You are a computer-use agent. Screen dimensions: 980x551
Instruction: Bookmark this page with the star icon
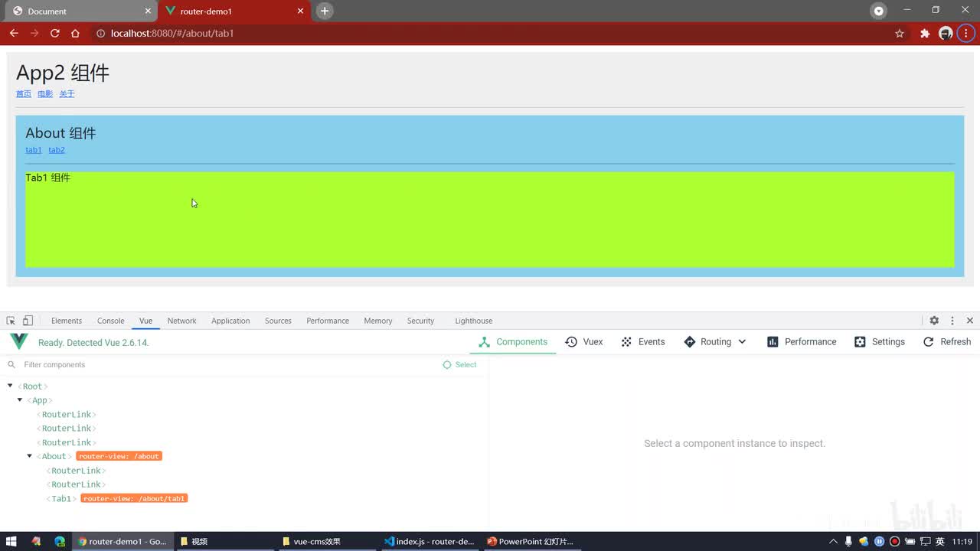point(900,34)
